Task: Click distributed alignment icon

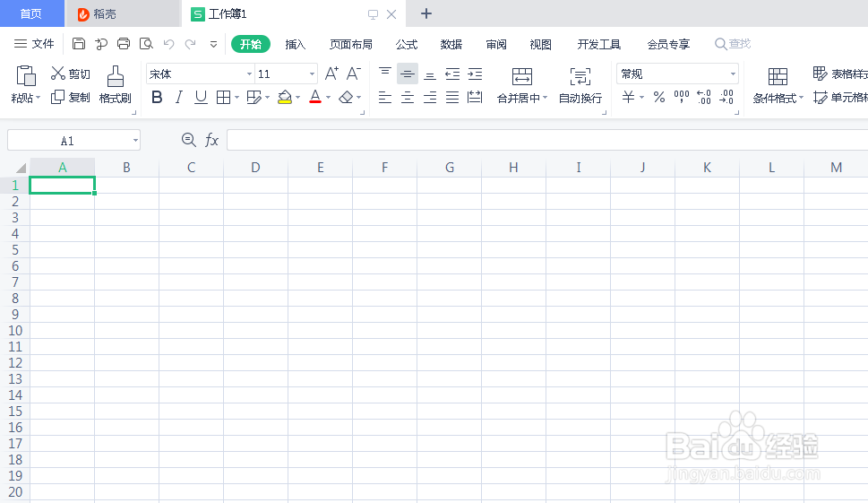Action: pyautogui.click(x=475, y=98)
